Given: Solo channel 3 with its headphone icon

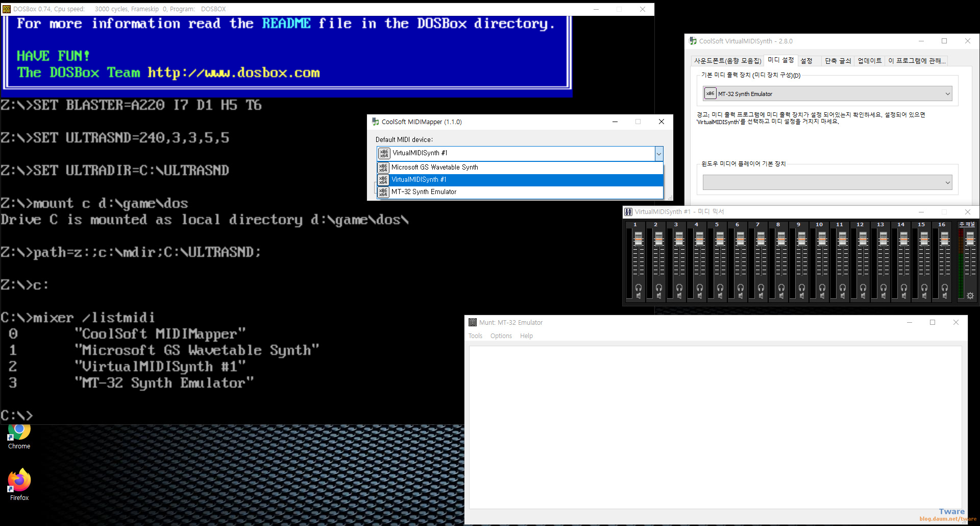Looking at the screenshot, I should pyautogui.click(x=679, y=288).
